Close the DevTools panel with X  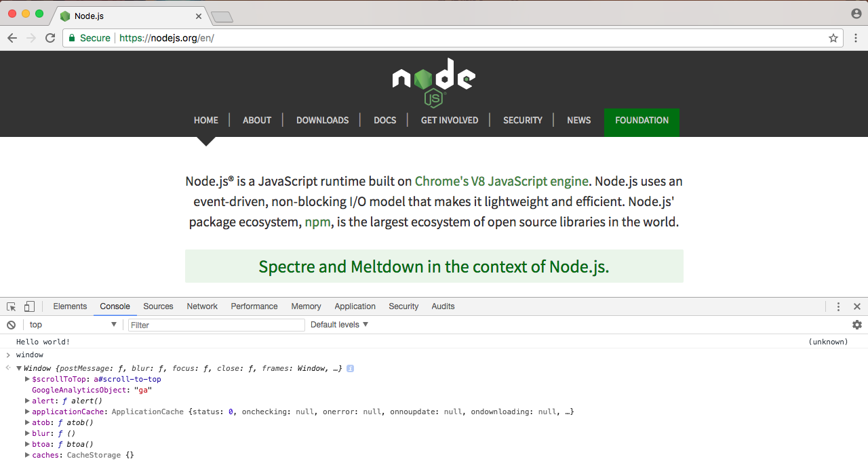pyautogui.click(x=857, y=306)
